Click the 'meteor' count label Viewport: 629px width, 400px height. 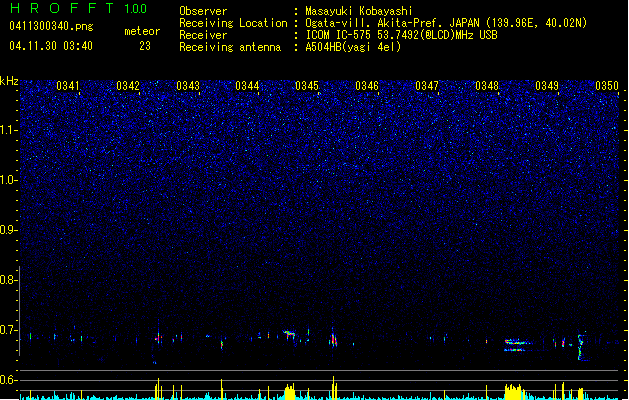(x=142, y=31)
